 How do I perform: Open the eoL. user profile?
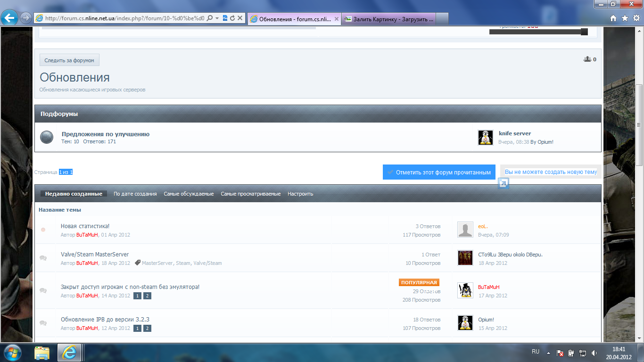[x=483, y=226]
